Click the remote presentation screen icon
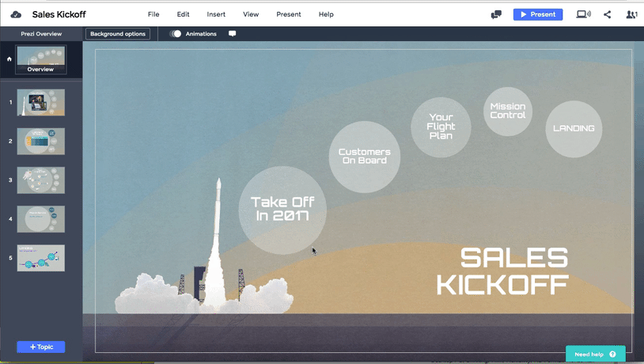This screenshot has height=364, width=644. pyautogui.click(x=584, y=14)
